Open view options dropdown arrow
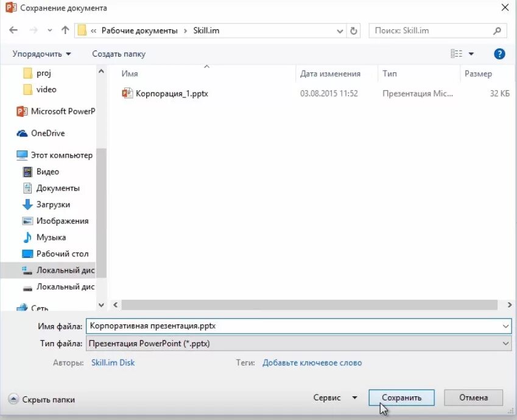 click(471, 54)
